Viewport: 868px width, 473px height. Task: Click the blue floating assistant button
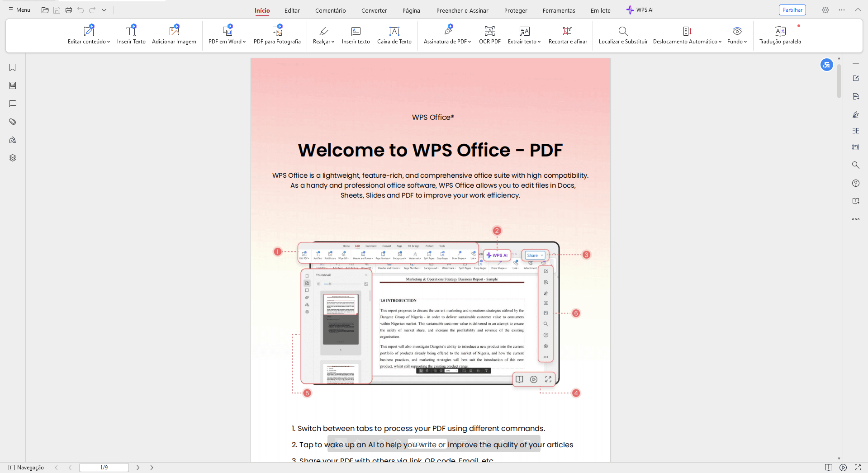(827, 65)
